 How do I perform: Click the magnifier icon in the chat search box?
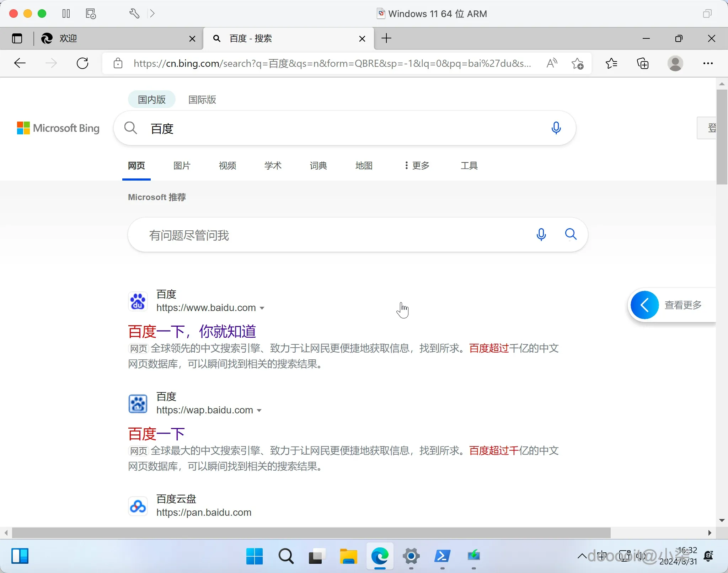(571, 234)
